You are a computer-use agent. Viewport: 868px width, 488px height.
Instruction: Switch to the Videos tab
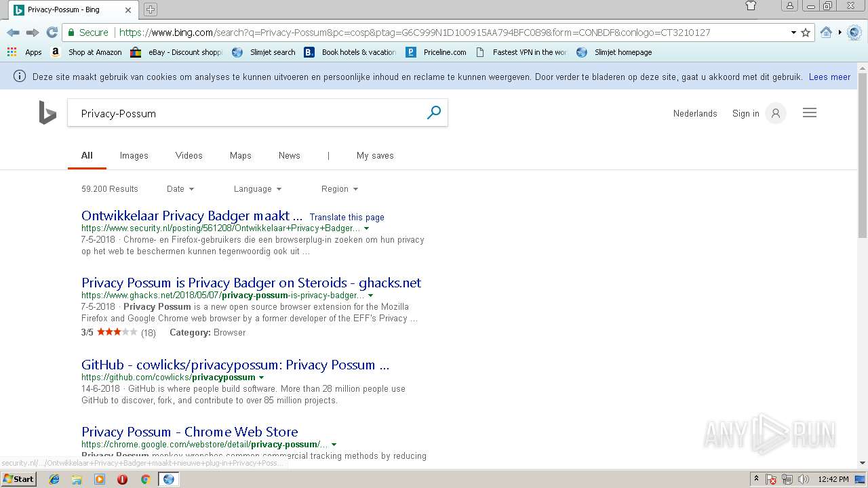189,155
